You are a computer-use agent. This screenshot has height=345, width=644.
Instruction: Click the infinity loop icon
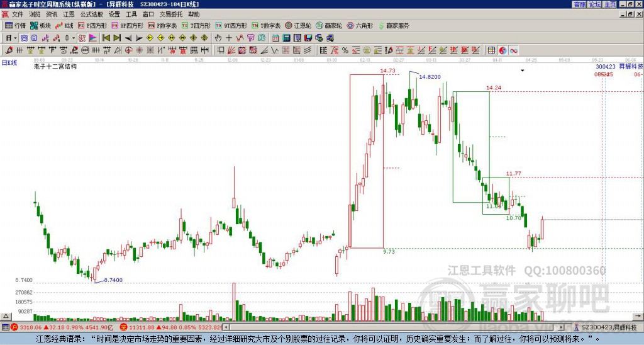pos(513,50)
